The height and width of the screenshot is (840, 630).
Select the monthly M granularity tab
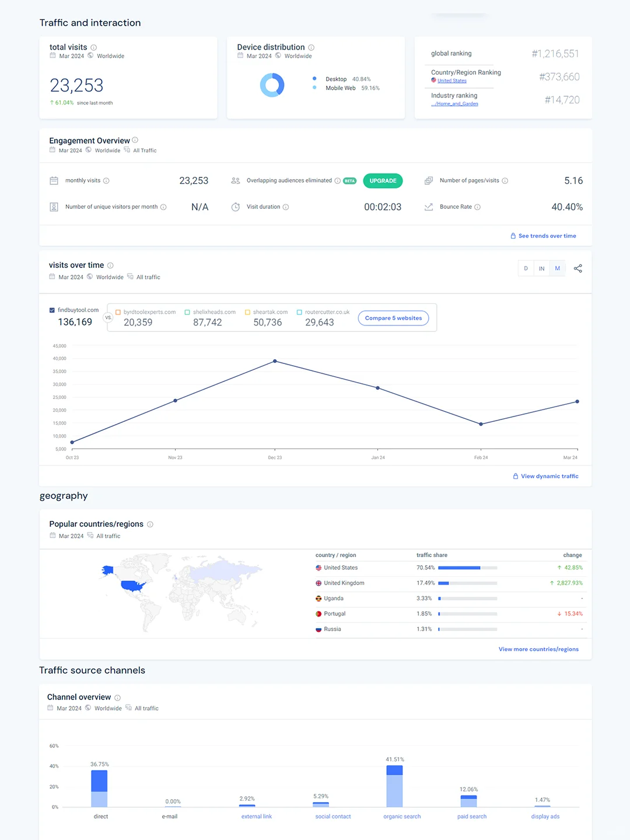coord(557,268)
